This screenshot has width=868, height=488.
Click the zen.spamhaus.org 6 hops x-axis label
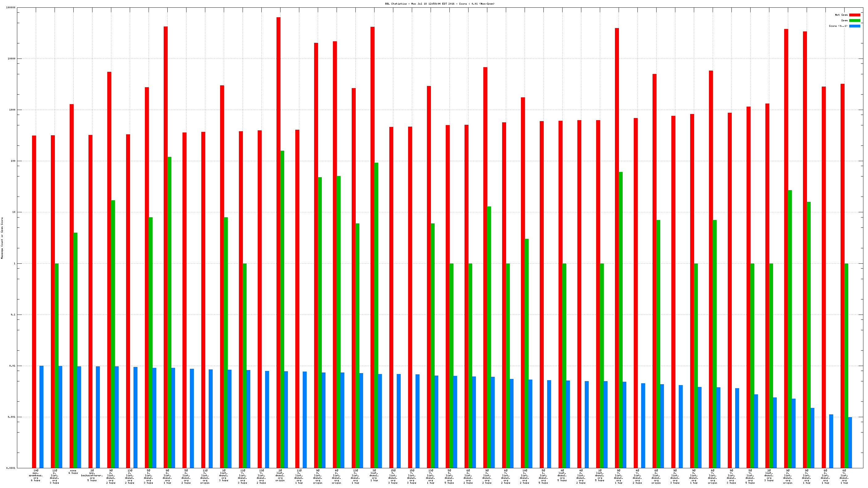(x=36, y=475)
